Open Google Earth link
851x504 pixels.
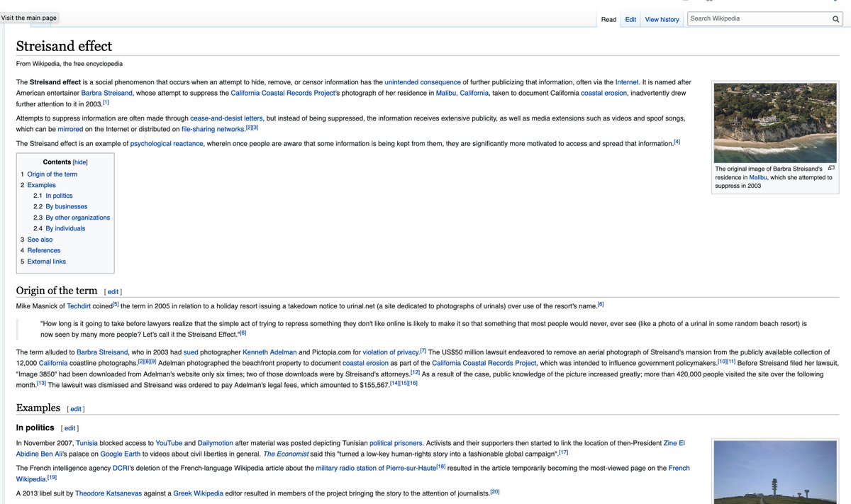(x=120, y=453)
